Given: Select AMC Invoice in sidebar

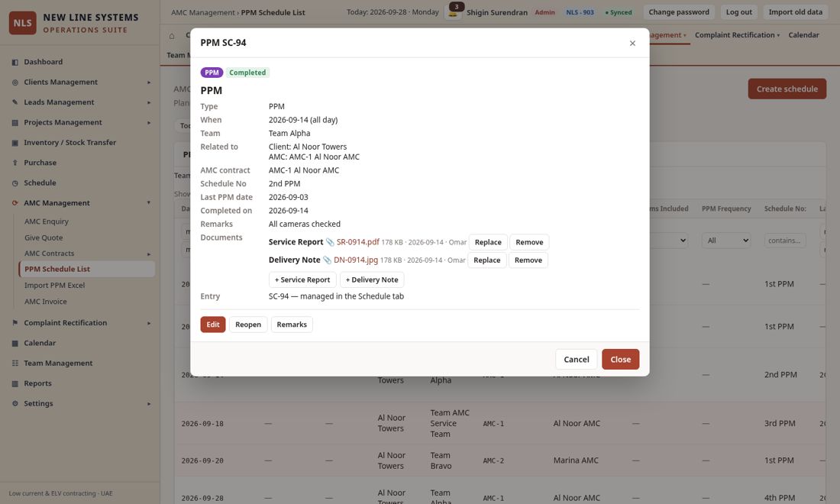Looking at the screenshot, I should [46, 302].
